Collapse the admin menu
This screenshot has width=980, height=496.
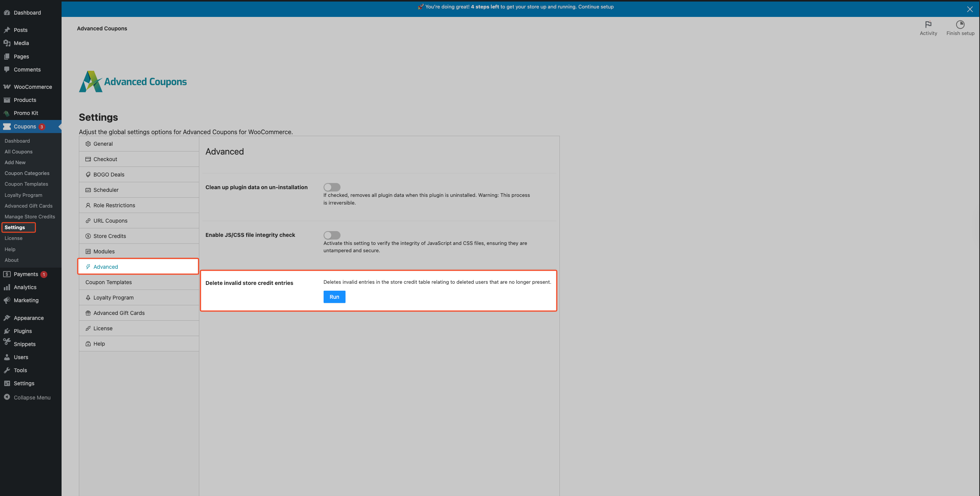tap(32, 398)
